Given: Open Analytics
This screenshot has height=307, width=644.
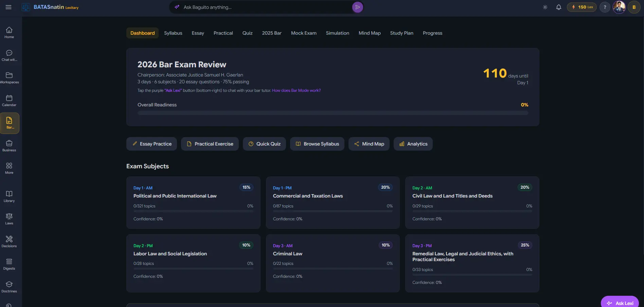Looking at the screenshot, I should point(413,144).
